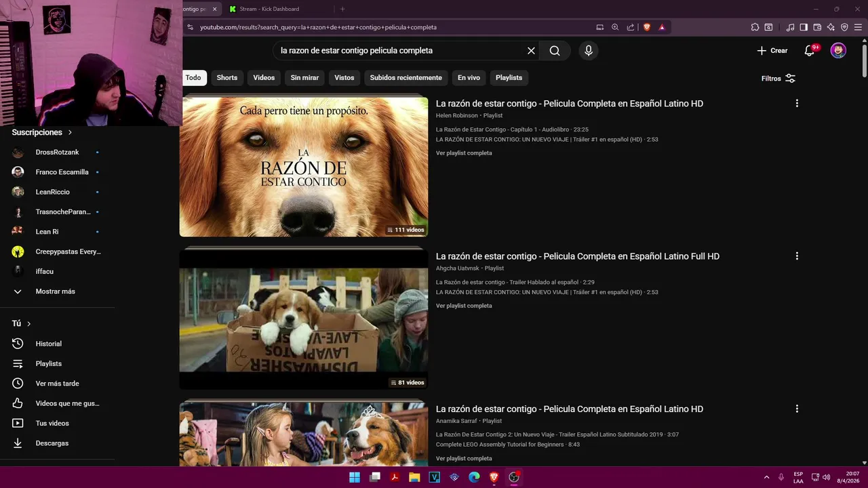
Task: Select the Todo filter chip
Action: [193, 78]
